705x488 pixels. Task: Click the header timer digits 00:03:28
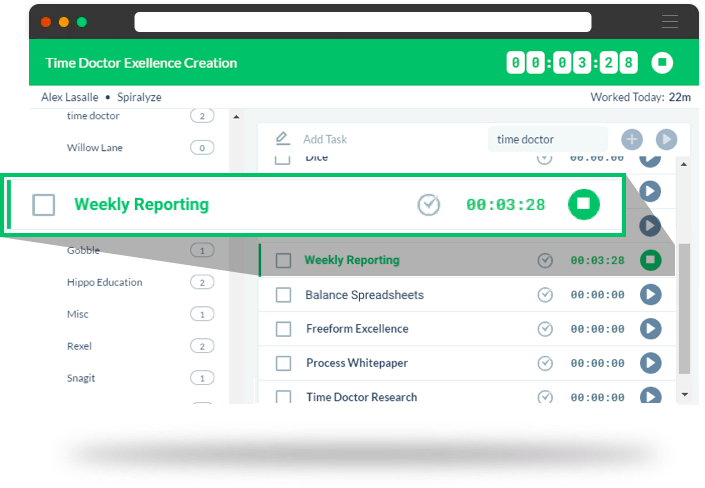coord(572,62)
